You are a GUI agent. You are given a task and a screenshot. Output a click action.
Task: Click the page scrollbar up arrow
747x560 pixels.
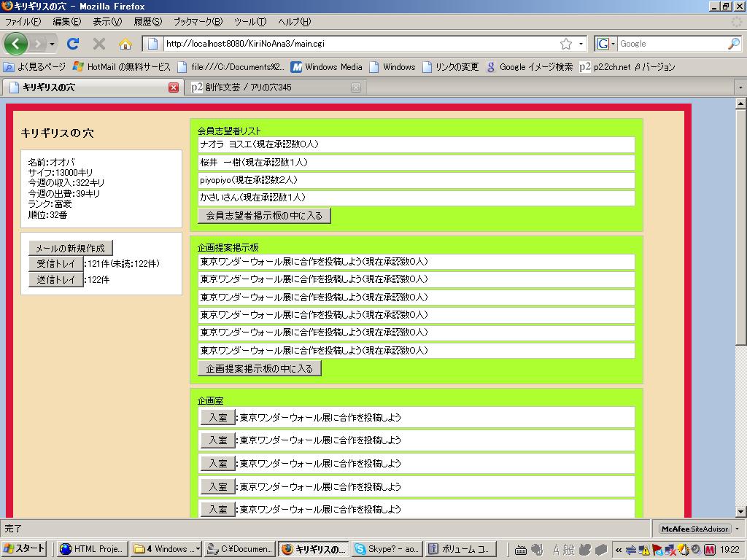click(740, 104)
